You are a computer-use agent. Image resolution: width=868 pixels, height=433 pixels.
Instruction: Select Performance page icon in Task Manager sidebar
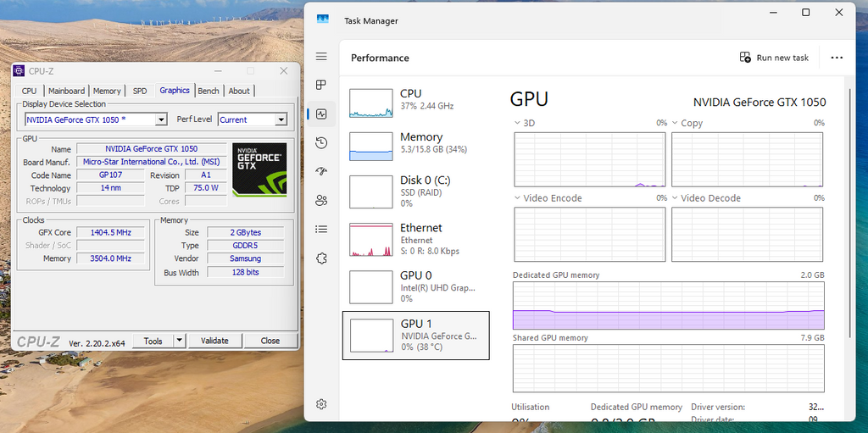(x=321, y=114)
